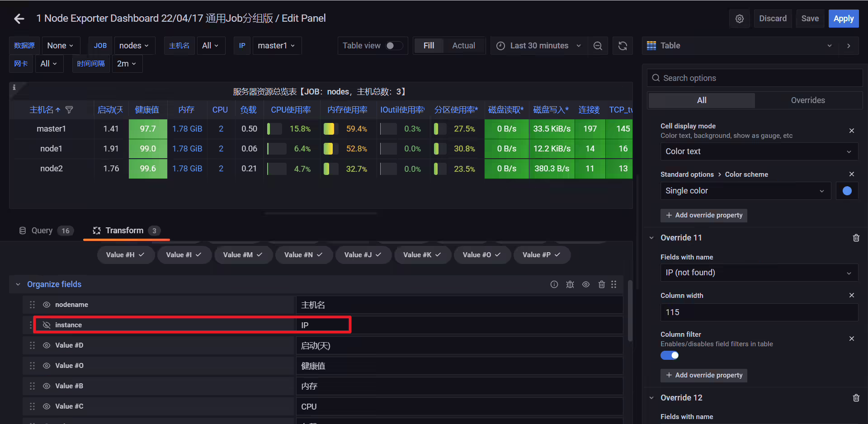Open Last 30 minutes time picker
Viewport: 868px width, 424px height.
coord(539,46)
